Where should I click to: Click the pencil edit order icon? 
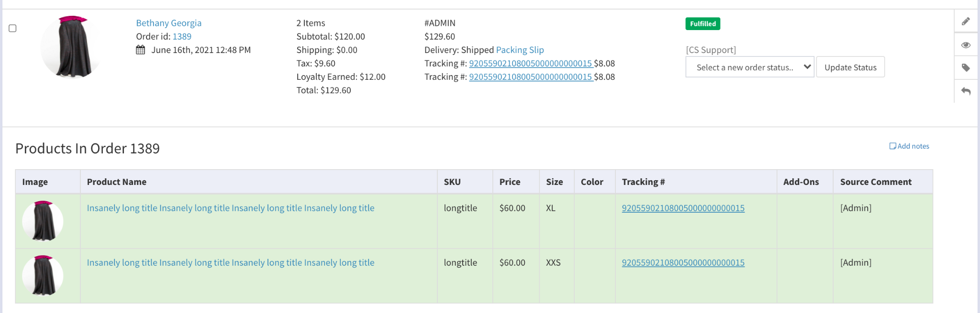point(966,22)
